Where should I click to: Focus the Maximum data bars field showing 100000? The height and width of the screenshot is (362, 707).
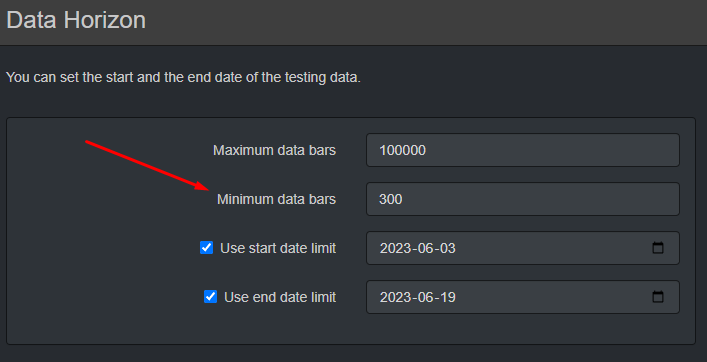click(x=523, y=150)
